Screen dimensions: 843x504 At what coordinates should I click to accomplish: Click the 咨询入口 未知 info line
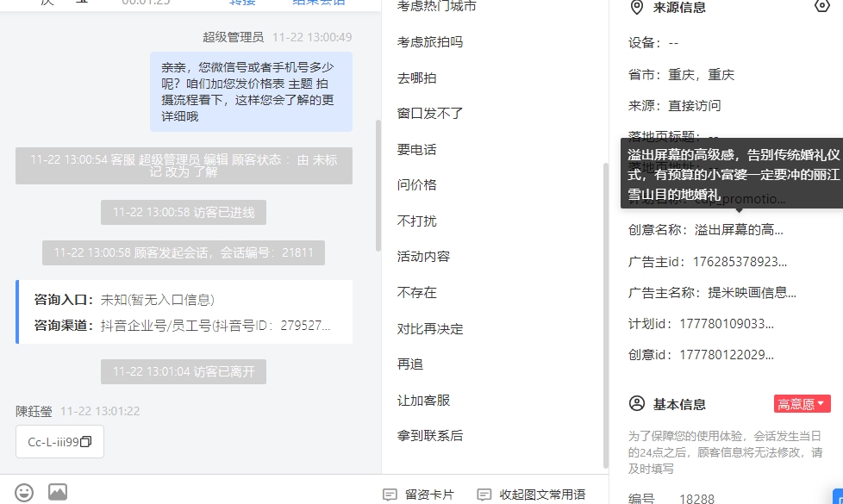click(124, 300)
